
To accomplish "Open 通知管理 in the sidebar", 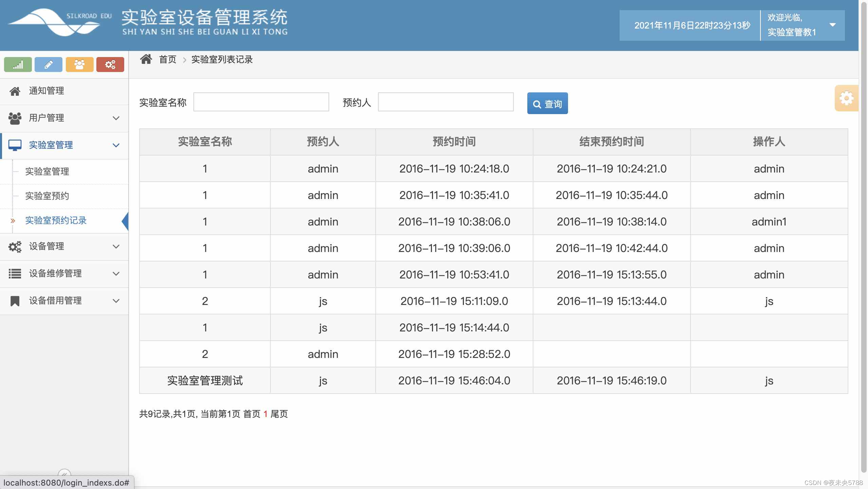I will 46,91.
